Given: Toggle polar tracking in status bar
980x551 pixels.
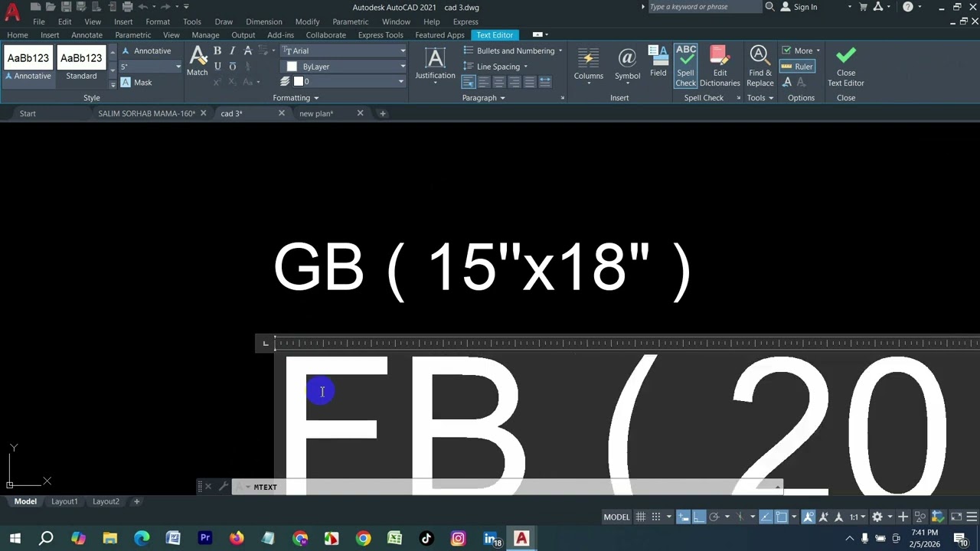Looking at the screenshot, I should [714, 517].
